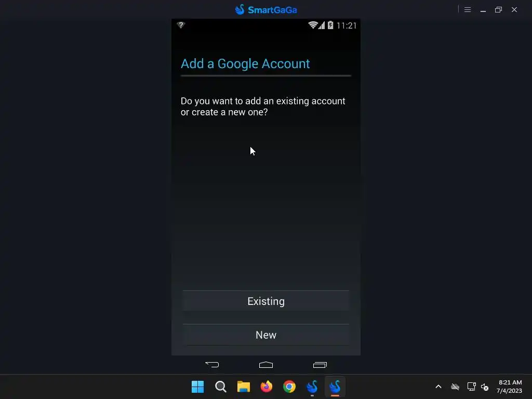Click the cellular signal icon in the status bar

pyautogui.click(x=321, y=25)
